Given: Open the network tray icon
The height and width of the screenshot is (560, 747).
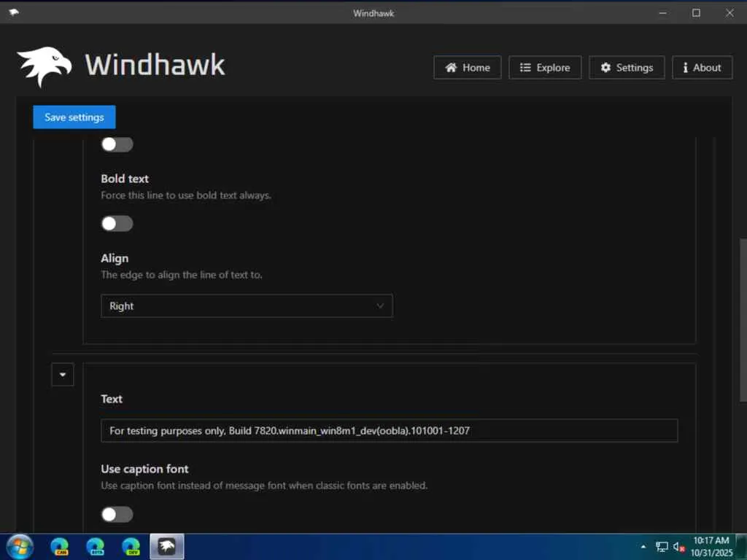Looking at the screenshot, I should click(x=662, y=547).
